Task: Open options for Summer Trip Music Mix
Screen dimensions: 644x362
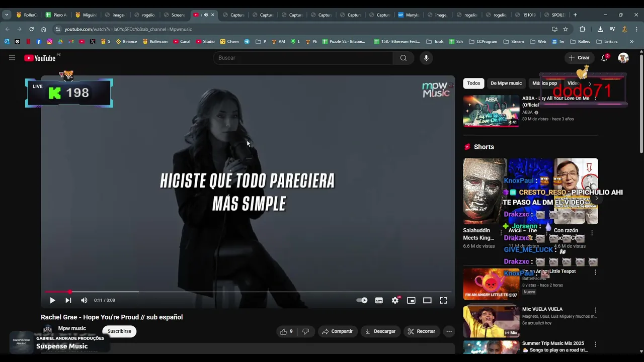Action: coord(595,344)
